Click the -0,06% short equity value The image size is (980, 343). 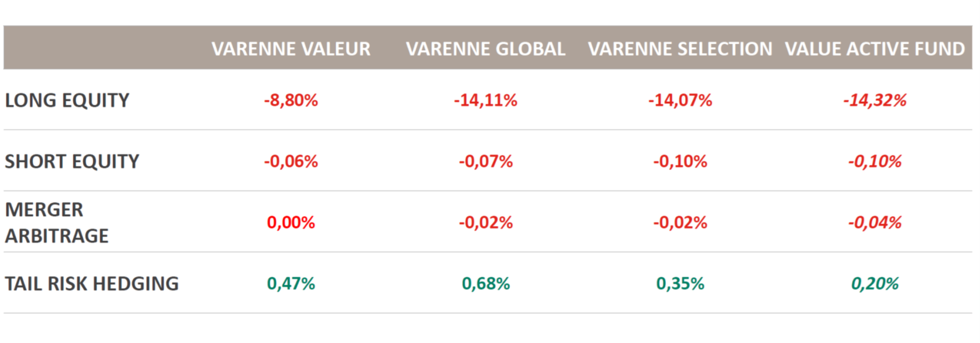tap(291, 161)
